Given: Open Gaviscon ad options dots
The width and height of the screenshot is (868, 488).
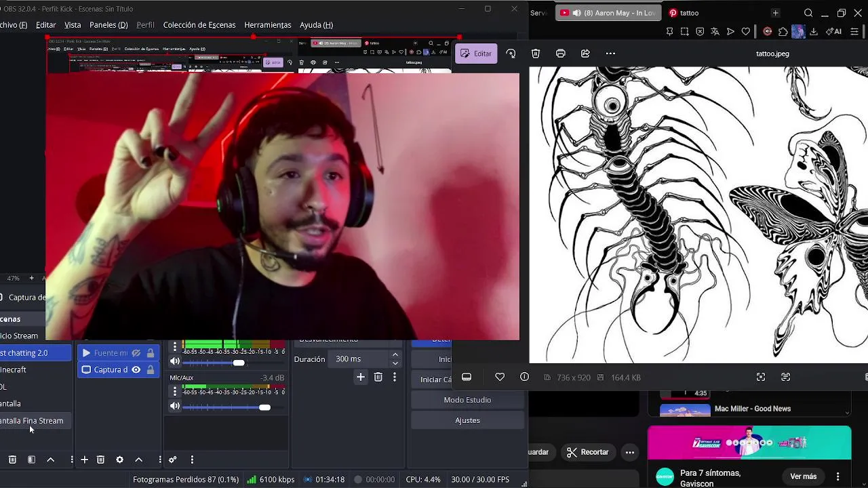Looking at the screenshot, I should click(838, 476).
